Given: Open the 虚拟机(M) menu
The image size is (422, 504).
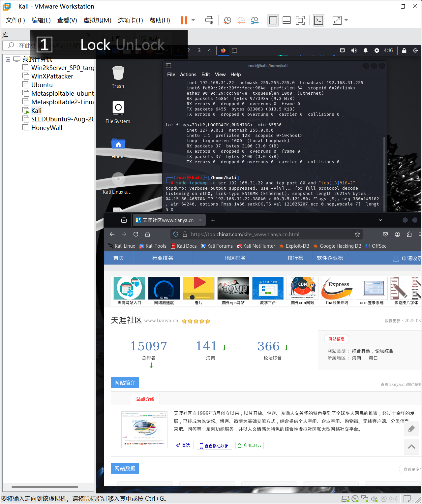Looking at the screenshot, I should (98, 20).
